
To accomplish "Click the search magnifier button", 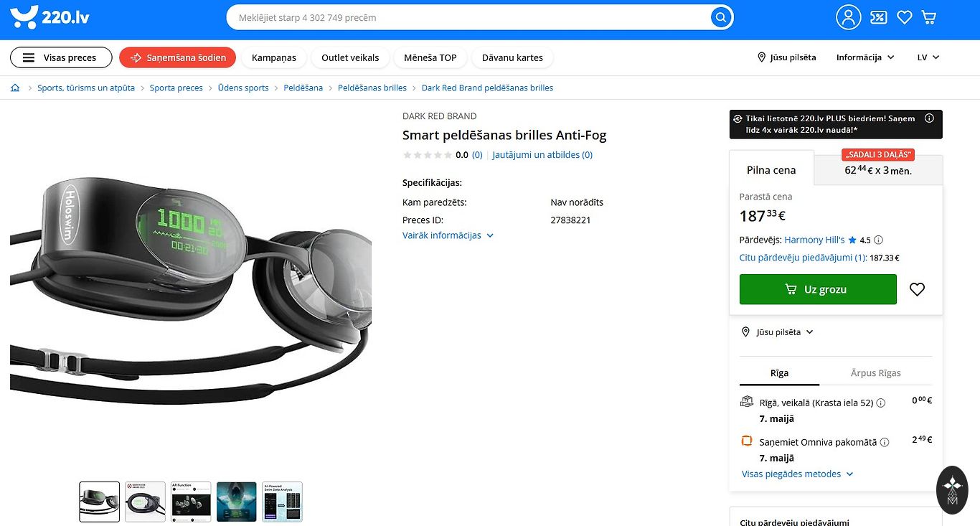I will (x=720, y=17).
